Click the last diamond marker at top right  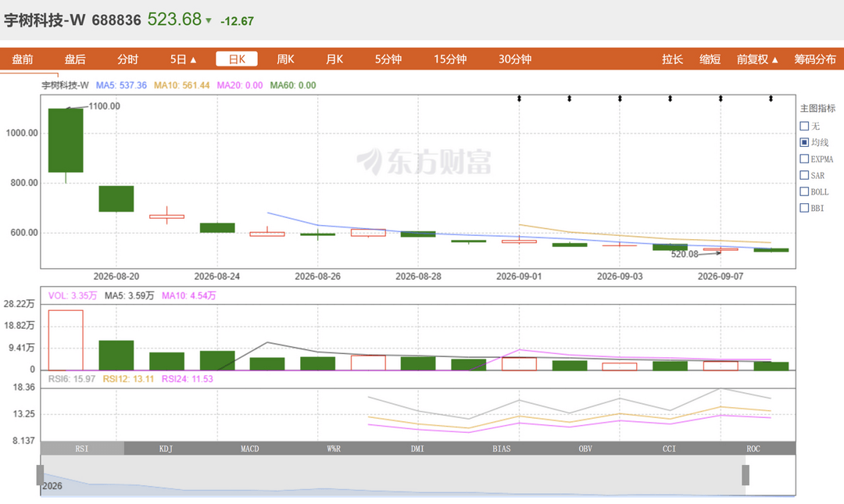(771, 98)
